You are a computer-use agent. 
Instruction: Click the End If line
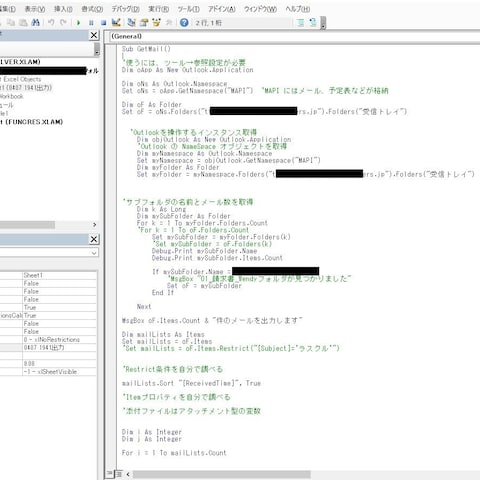[x=163, y=293]
